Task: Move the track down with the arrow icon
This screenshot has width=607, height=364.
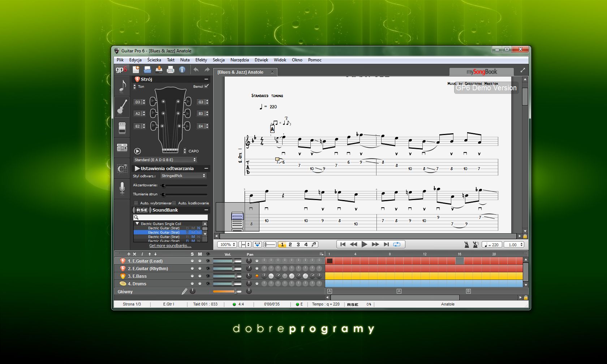Action: coord(155,254)
